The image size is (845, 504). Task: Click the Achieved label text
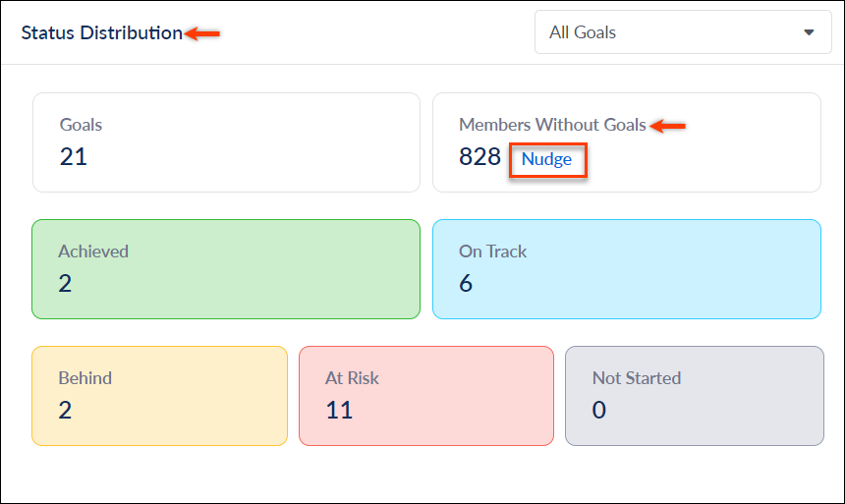[x=93, y=252]
